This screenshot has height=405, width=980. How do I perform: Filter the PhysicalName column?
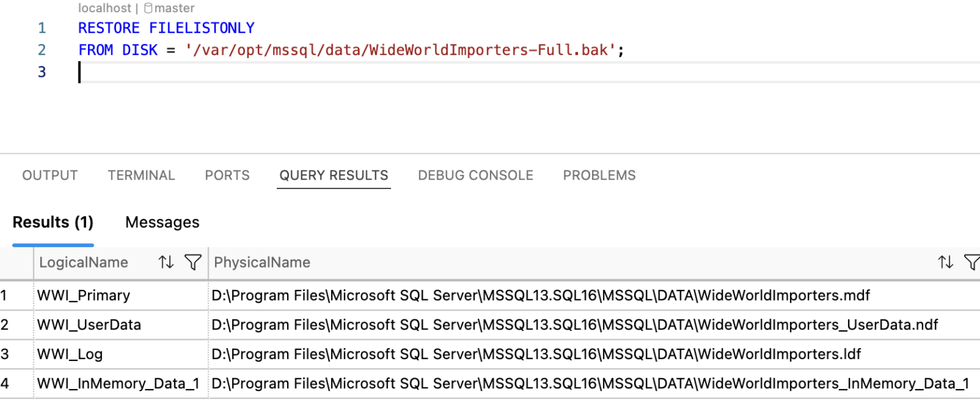point(972,262)
